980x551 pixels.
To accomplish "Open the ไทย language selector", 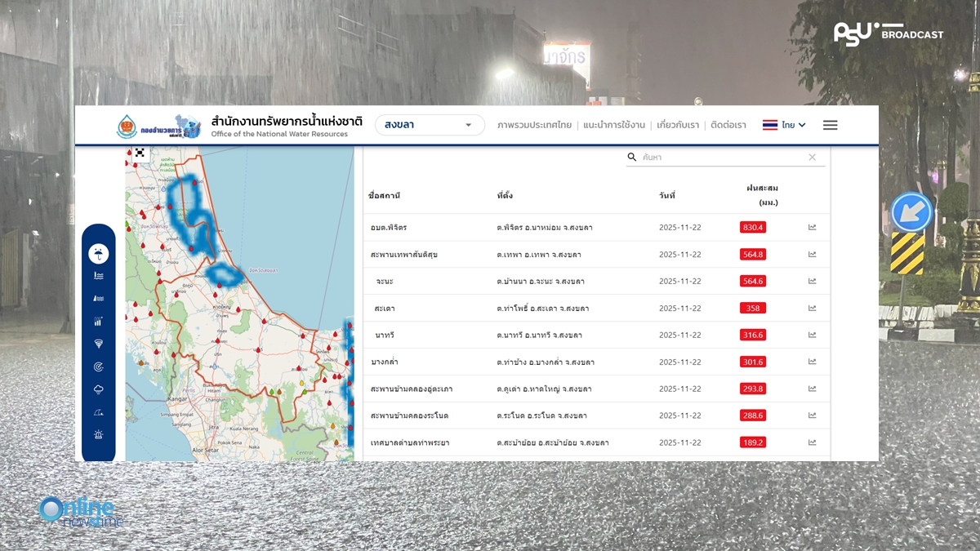I will click(x=784, y=125).
